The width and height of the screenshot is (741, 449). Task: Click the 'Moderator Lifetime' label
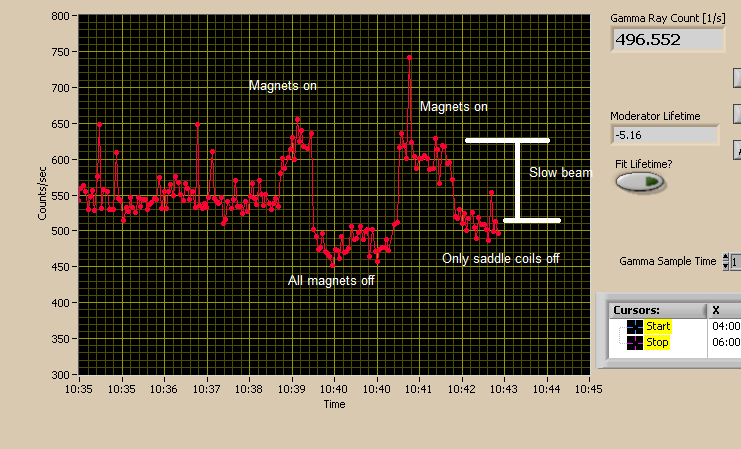[655, 116]
